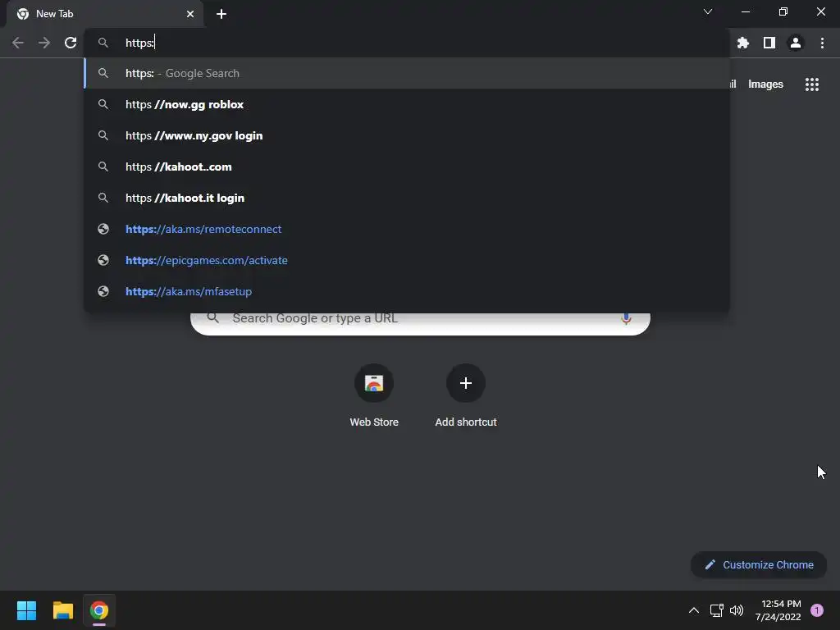Click globe icon beside aka.ms/remoteconnect
The image size is (840, 630).
coord(103,229)
